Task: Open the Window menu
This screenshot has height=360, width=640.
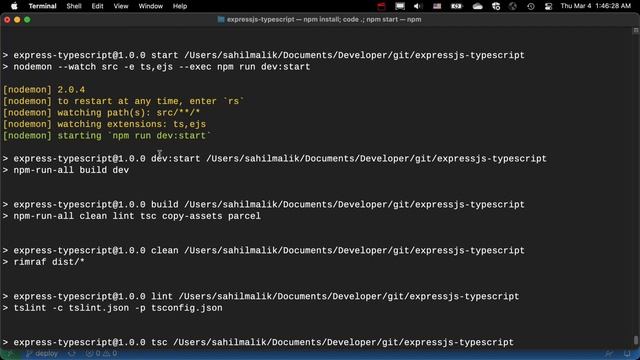Action: tap(151, 6)
